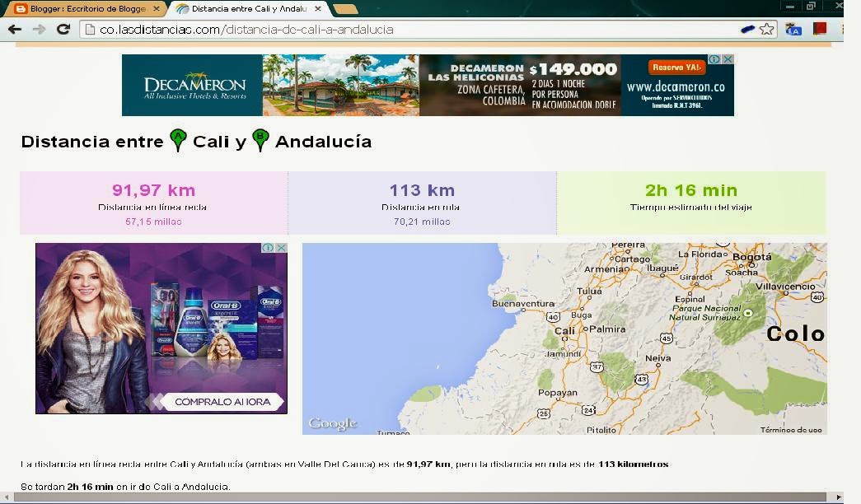Screen dimensions: 861x504
Task: Open the red extension icon in toolbar
Action: pyautogui.click(x=820, y=29)
